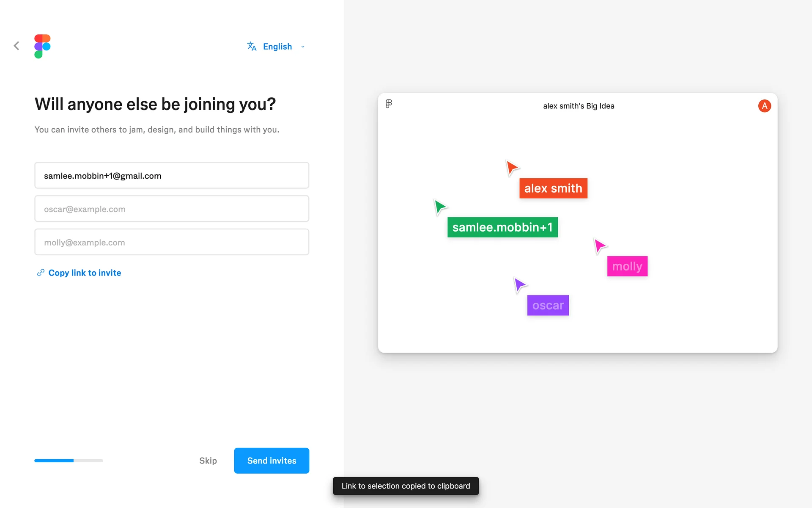Screen dimensions: 812x508
Task: Click the molly@example.com email field
Action: [x=172, y=243]
